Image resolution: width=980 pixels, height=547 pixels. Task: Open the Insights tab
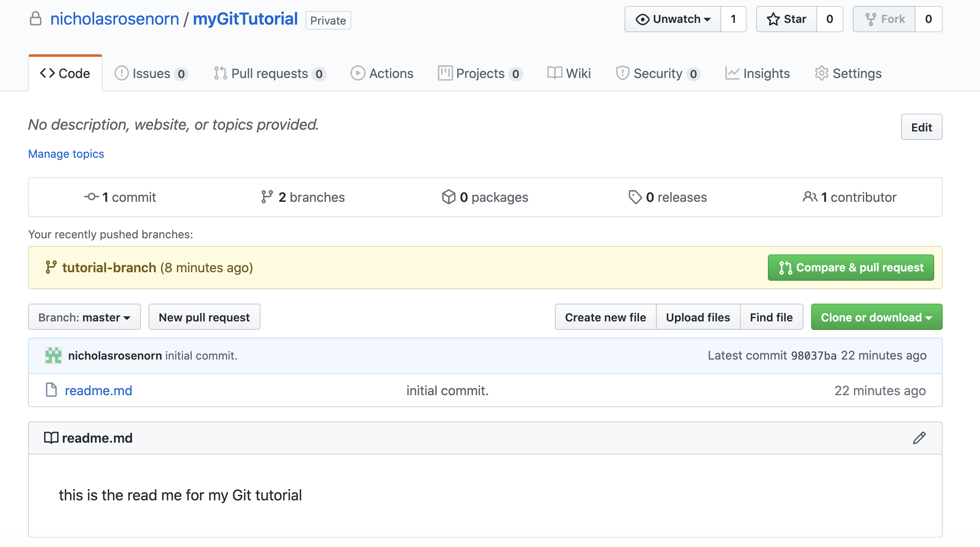(x=758, y=73)
